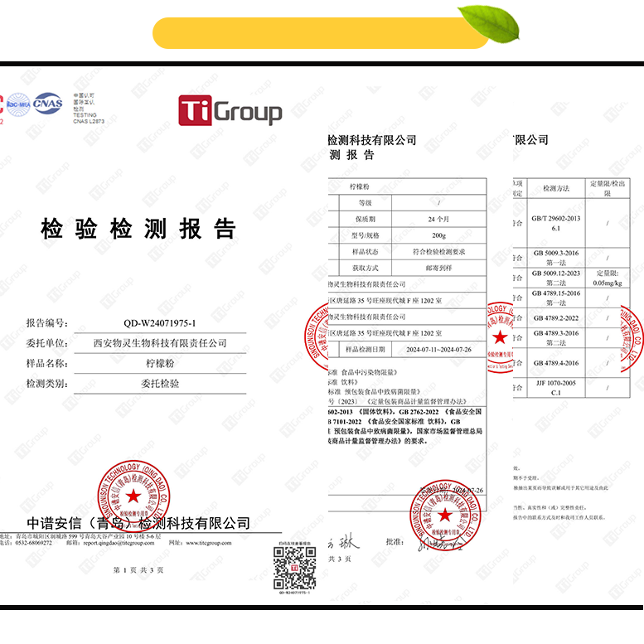Click the value 符合检验检测要求

pos(438,252)
